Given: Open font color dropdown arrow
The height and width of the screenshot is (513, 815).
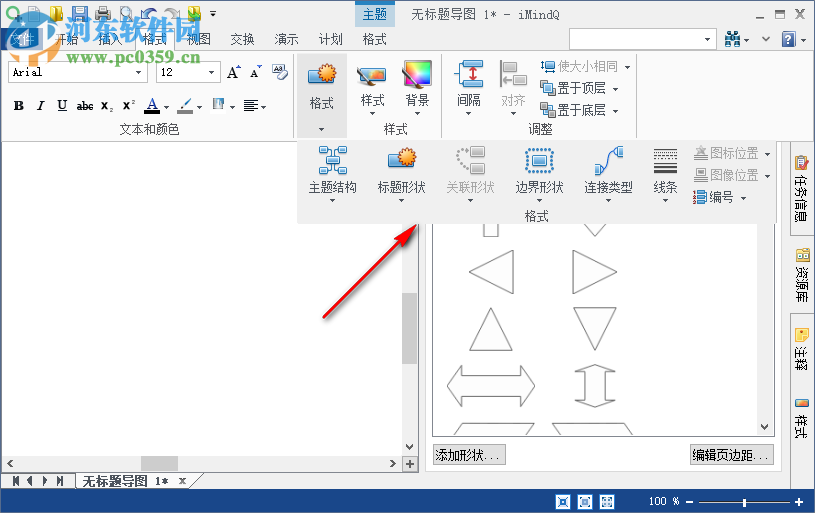Looking at the screenshot, I should 166,108.
